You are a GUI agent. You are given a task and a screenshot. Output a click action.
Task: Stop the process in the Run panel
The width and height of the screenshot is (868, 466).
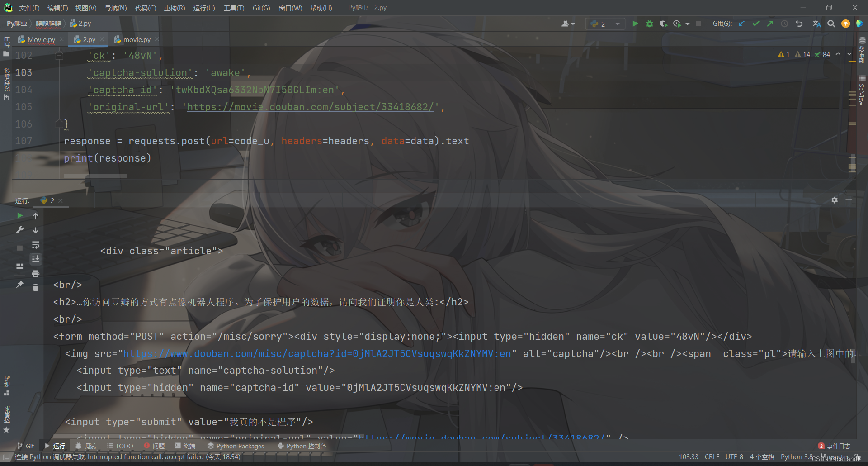(x=20, y=248)
